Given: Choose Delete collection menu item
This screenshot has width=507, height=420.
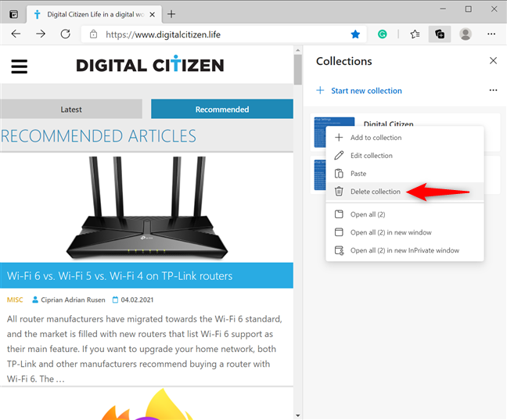Looking at the screenshot, I should point(405,192).
